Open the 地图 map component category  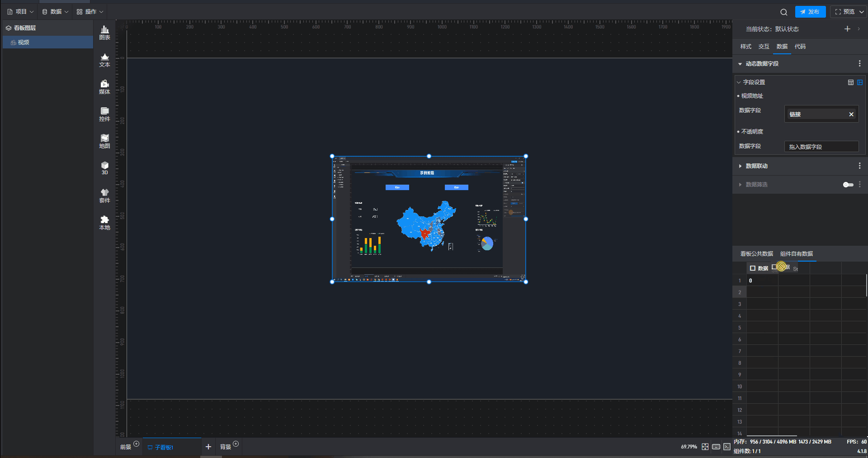click(104, 141)
